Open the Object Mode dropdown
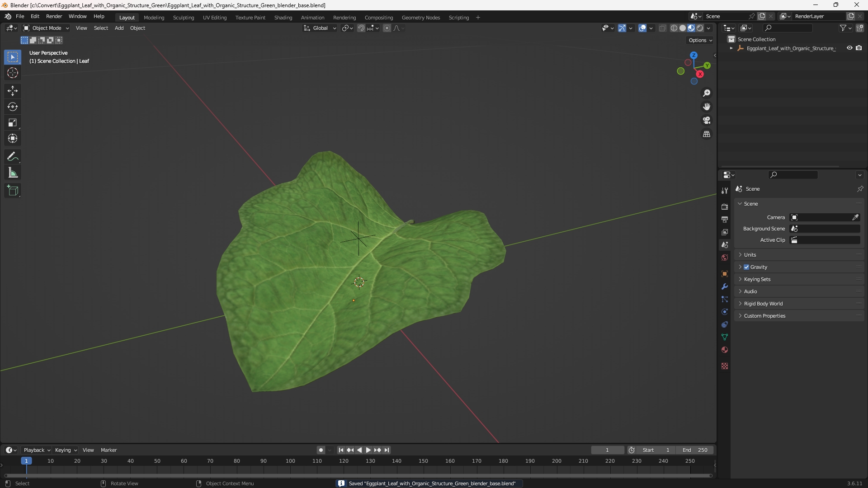Screen dimensions: 868x488 [46, 28]
